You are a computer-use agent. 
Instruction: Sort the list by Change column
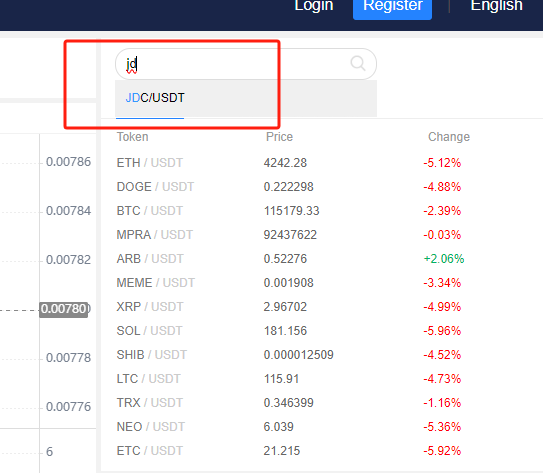click(x=449, y=137)
